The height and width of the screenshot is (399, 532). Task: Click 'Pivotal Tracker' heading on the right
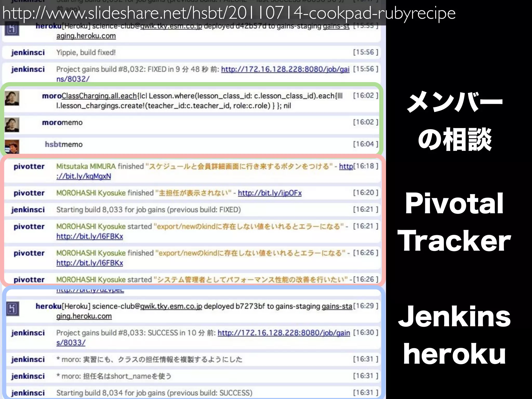click(x=454, y=222)
